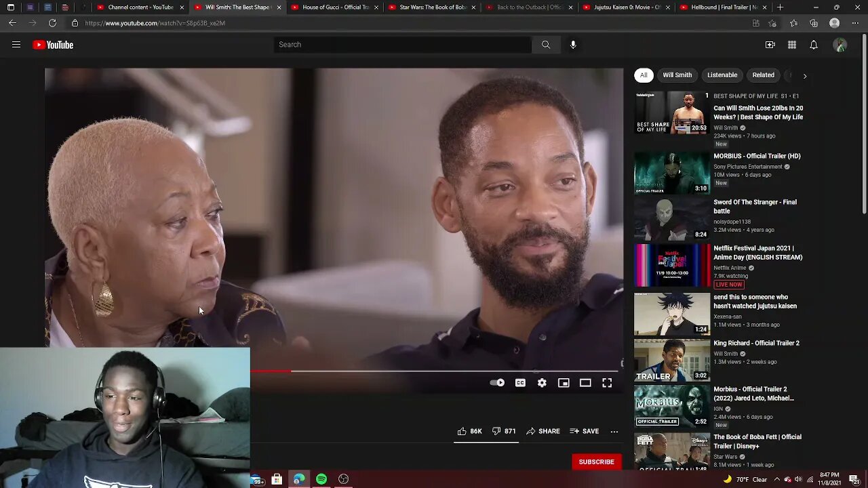The image size is (868, 488).
Task: Show hidden system tray icons
Action: [x=777, y=480]
